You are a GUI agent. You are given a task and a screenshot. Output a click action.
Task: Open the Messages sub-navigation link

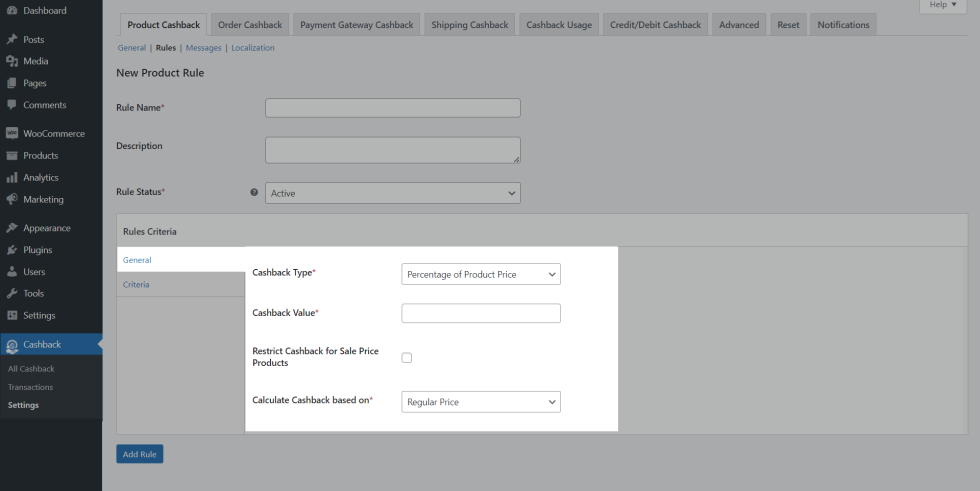[x=203, y=48]
